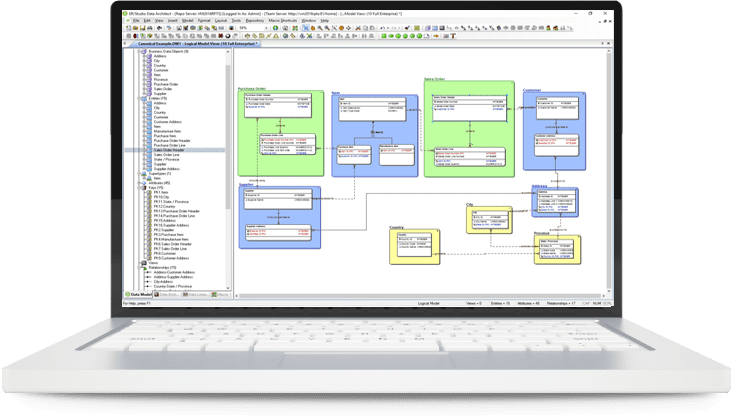
Task: Click the green square icon in second toolbar
Action: coord(384,35)
